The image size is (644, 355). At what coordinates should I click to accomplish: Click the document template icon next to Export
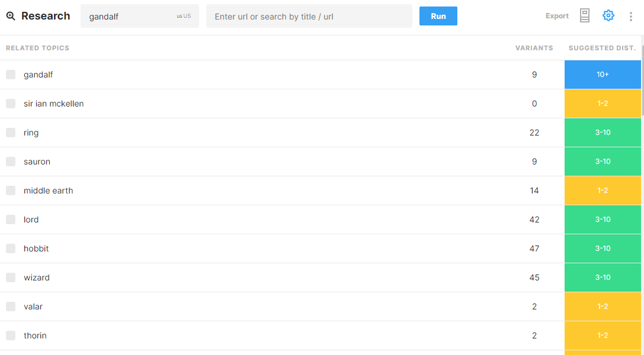[584, 15]
